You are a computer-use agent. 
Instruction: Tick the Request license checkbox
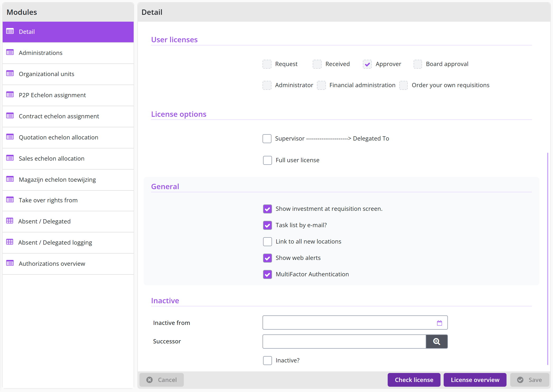267,64
